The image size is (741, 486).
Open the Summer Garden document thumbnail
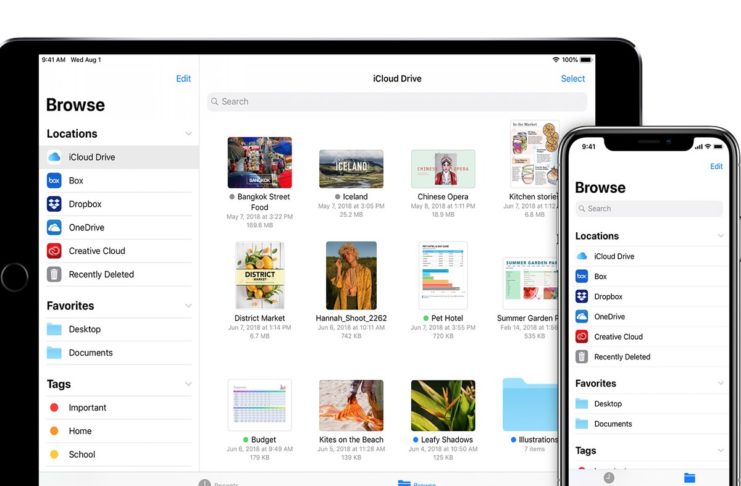(531, 283)
